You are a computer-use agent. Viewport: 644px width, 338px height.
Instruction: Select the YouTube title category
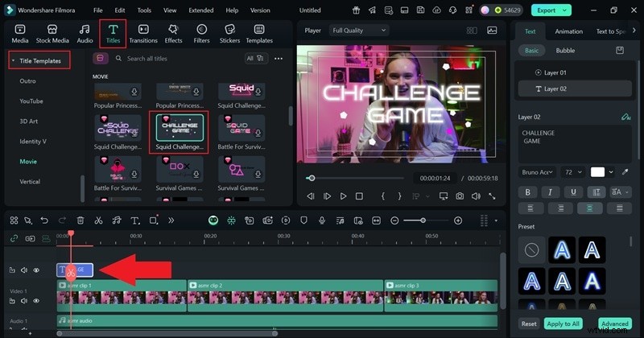tap(31, 101)
